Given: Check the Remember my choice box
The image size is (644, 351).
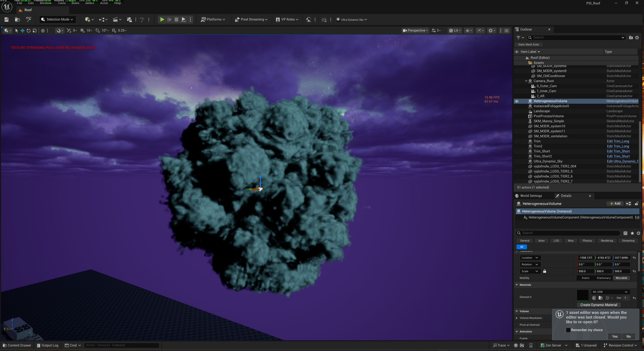Looking at the screenshot, I should pos(568,330).
